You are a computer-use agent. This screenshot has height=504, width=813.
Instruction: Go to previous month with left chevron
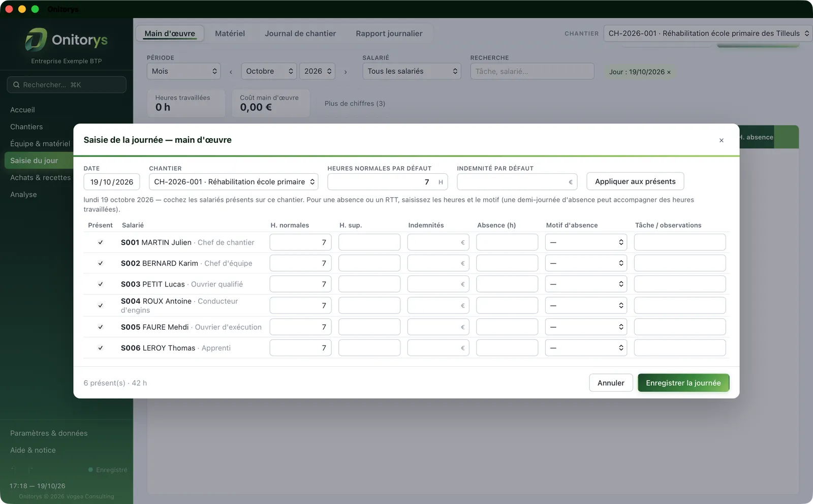click(231, 72)
